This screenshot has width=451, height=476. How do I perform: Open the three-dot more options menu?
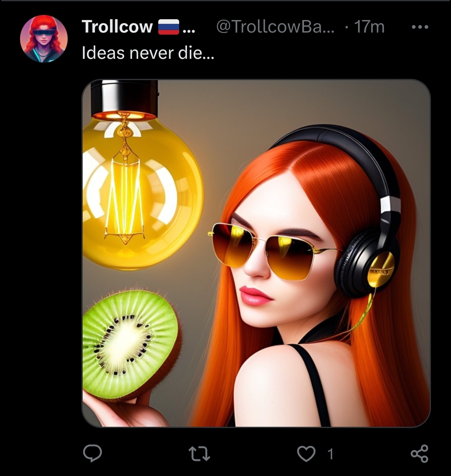pyautogui.click(x=420, y=27)
